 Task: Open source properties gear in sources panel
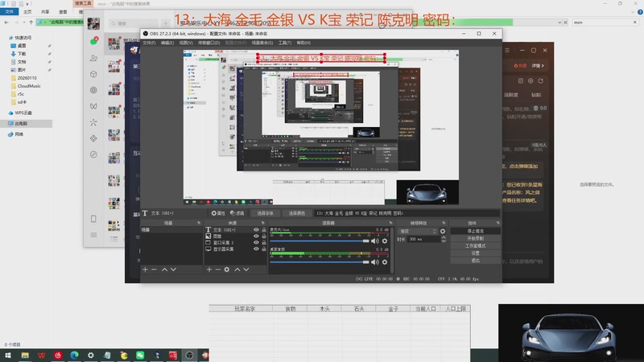[x=227, y=269]
